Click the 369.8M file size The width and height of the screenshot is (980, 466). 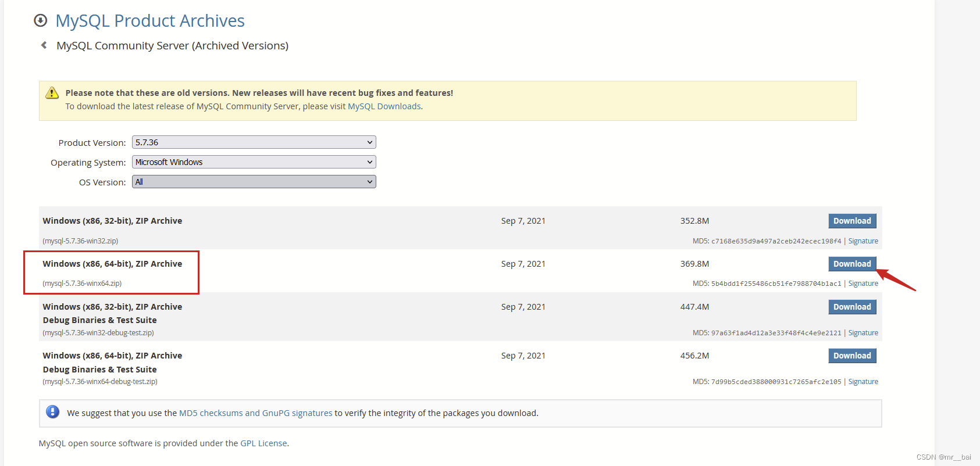[694, 264]
